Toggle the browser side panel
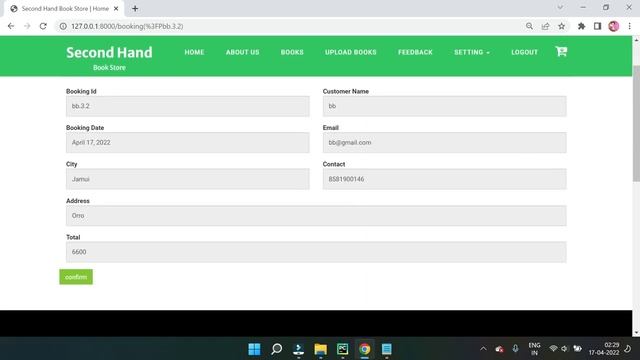Viewport: 640px width, 360px height. 598,26
